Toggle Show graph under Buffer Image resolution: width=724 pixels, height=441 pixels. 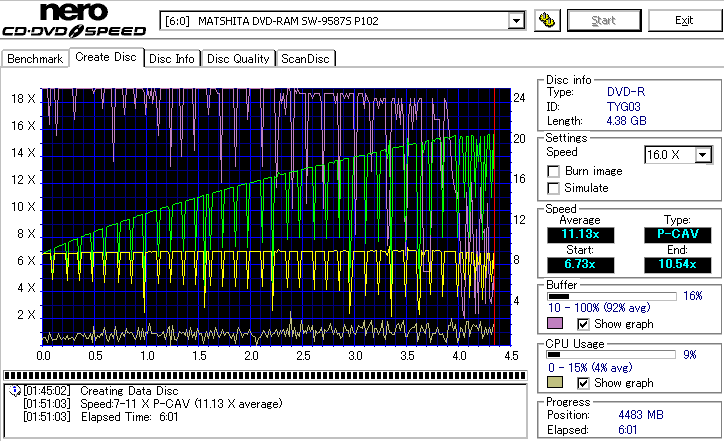coord(584,324)
